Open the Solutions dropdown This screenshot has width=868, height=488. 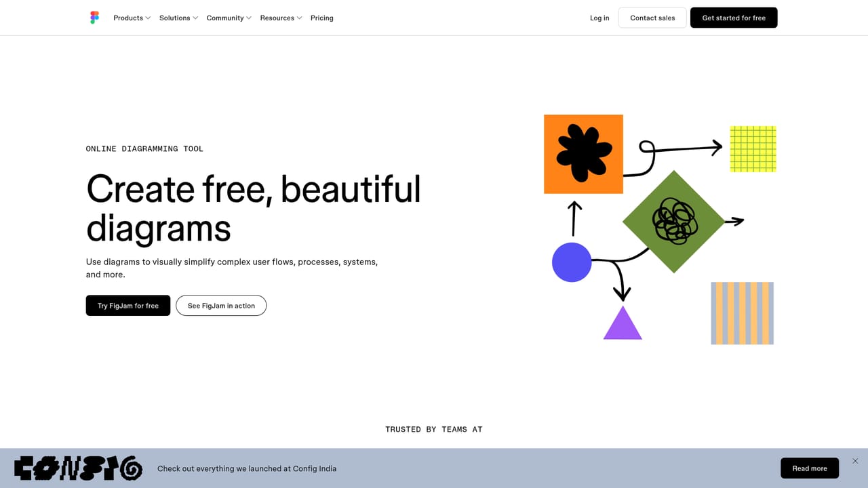[x=179, y=18]
